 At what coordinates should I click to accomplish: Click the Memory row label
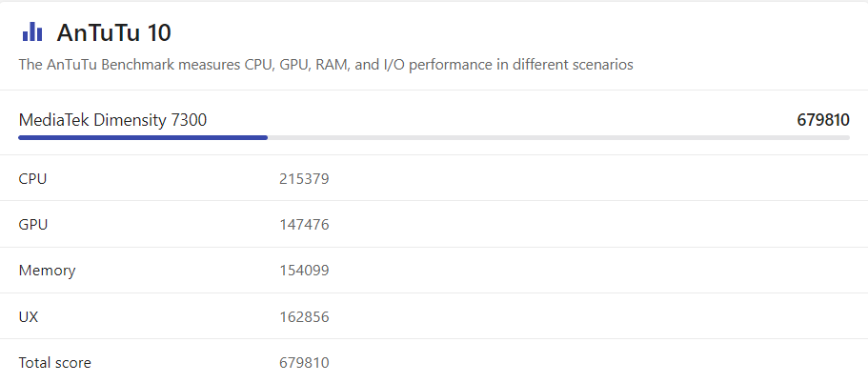pyautogui.click(x=47, y=271)
